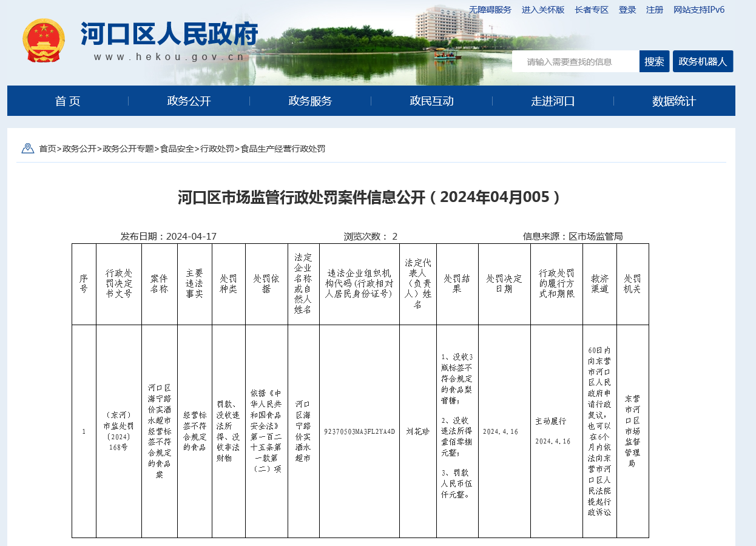The image size is (756, 546).
Task: Click the 河口区人民政府 site title
Action: [169, 34]
